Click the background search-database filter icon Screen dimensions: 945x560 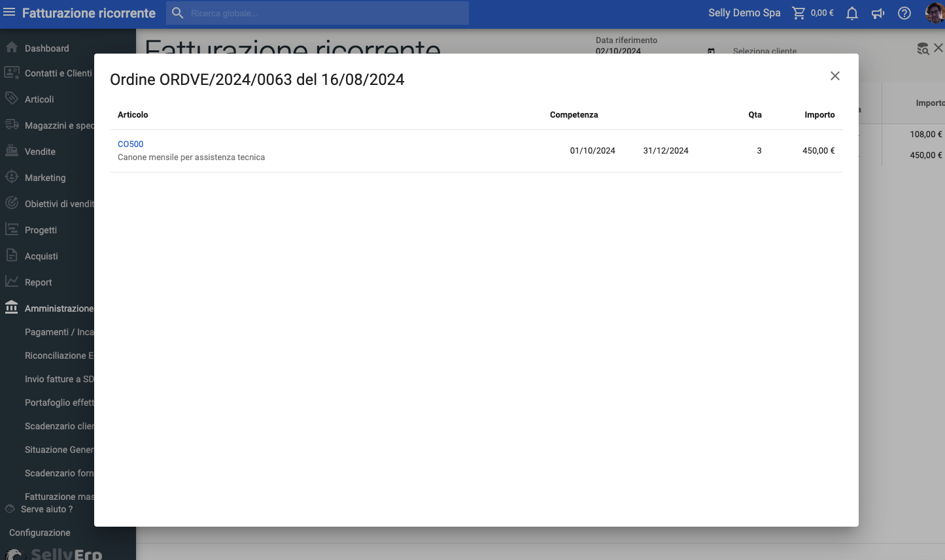tap(923, 48)
